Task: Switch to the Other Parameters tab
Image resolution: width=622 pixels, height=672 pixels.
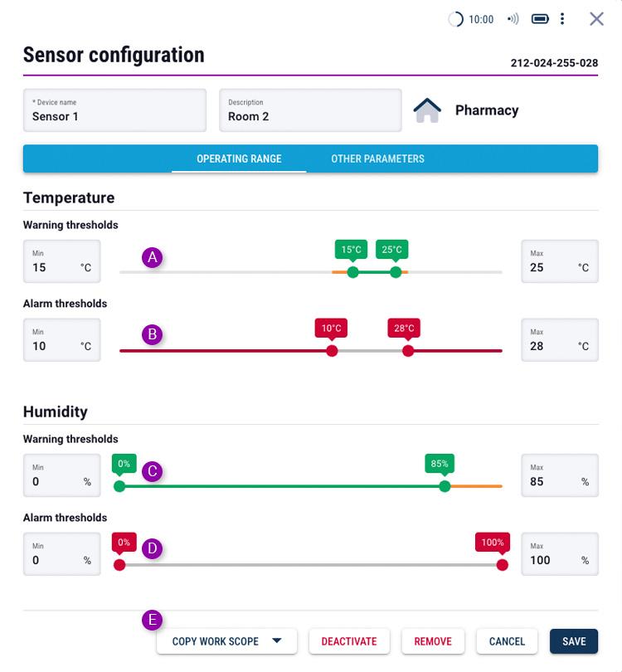Action: 377,159
